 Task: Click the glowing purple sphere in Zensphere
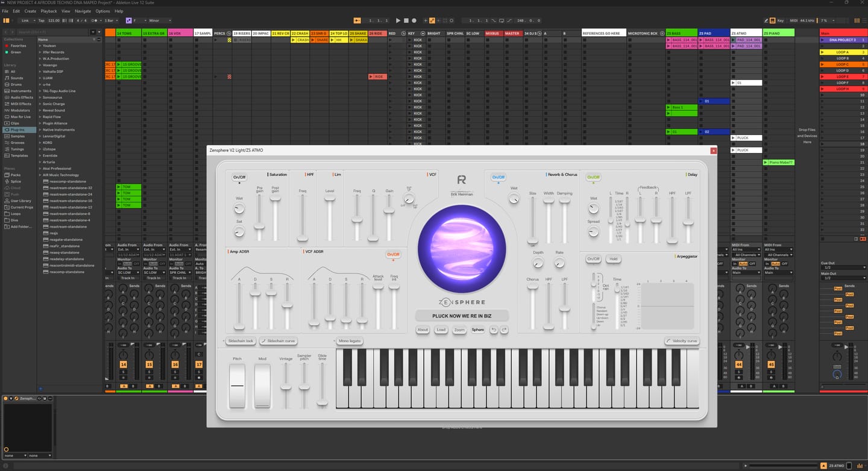point(462,248)
